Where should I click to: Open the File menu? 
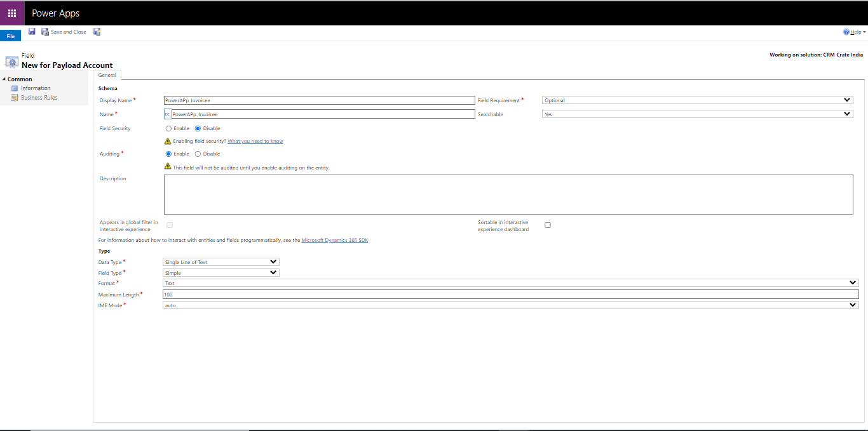pyautogui.click(x=10, y=36)
